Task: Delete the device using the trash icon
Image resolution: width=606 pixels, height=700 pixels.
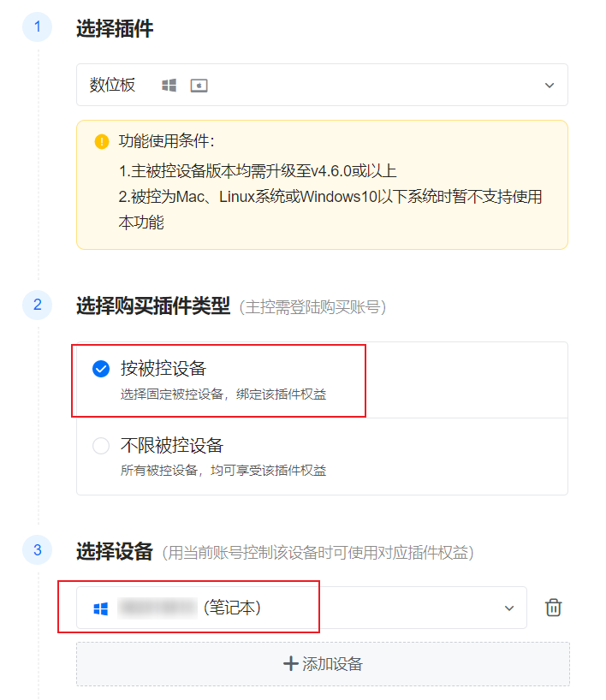Action: click(x=553, y=608)
